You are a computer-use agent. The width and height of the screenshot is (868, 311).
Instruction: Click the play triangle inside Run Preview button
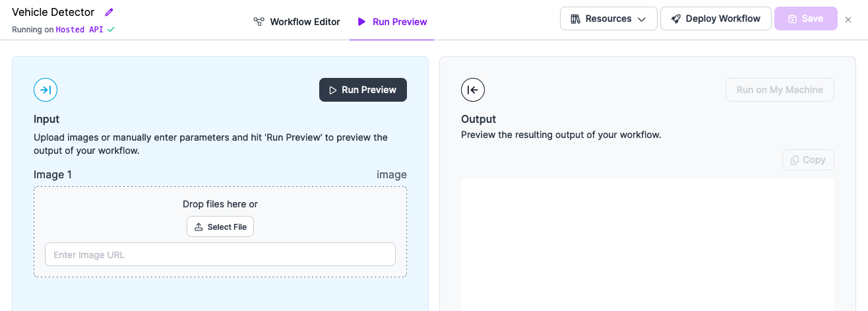point(333,90)
